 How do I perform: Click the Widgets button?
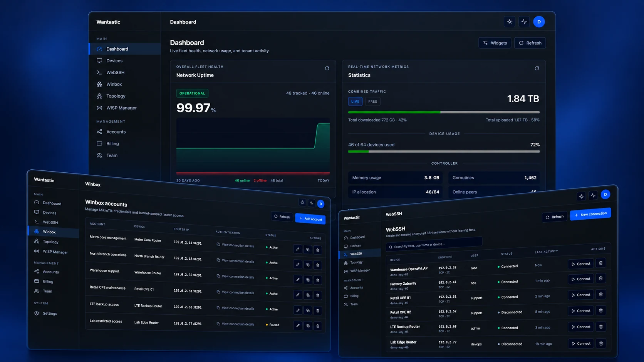[x=495, y=43]
